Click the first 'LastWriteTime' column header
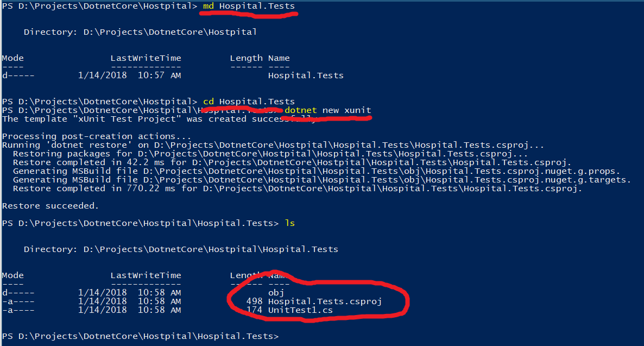Screen dimensions: 644x346 click(x=146, y=58)
